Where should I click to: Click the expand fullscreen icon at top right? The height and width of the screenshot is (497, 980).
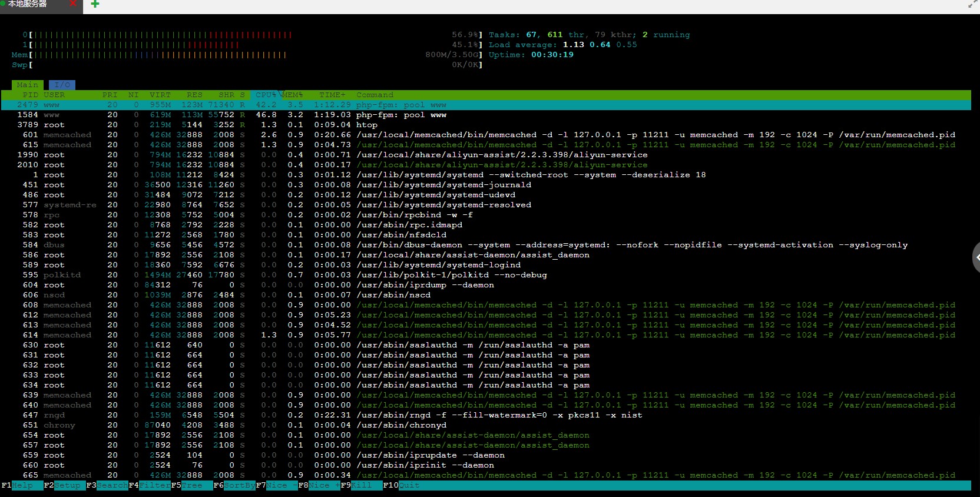(x=973, y=4)
